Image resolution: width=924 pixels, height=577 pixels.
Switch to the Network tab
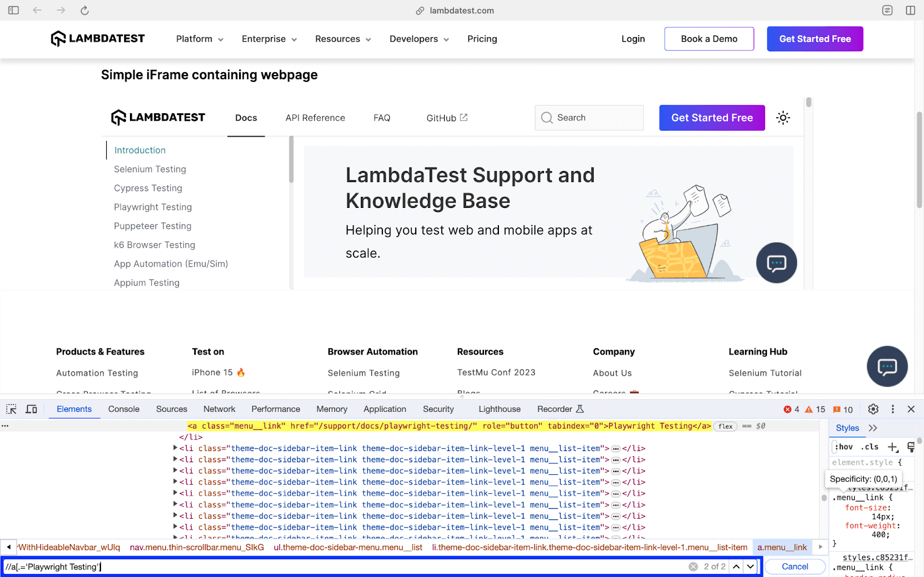pyautogui.click(x=219, y=409)
